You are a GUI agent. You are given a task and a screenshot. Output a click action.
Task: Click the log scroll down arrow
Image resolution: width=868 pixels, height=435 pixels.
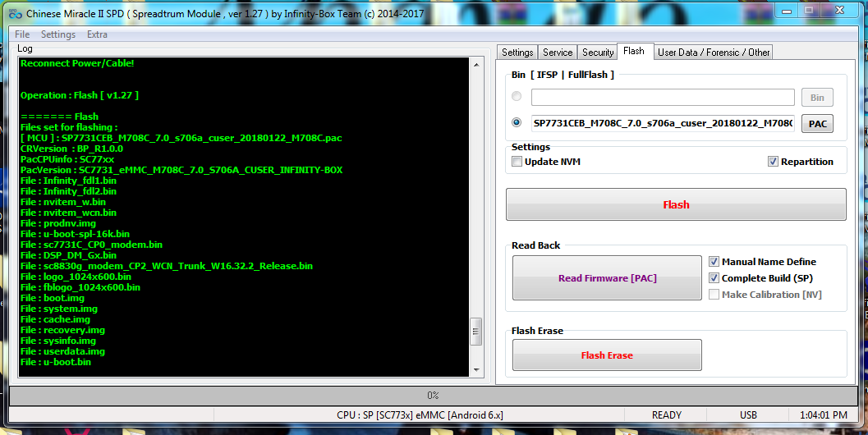point(476,369)
